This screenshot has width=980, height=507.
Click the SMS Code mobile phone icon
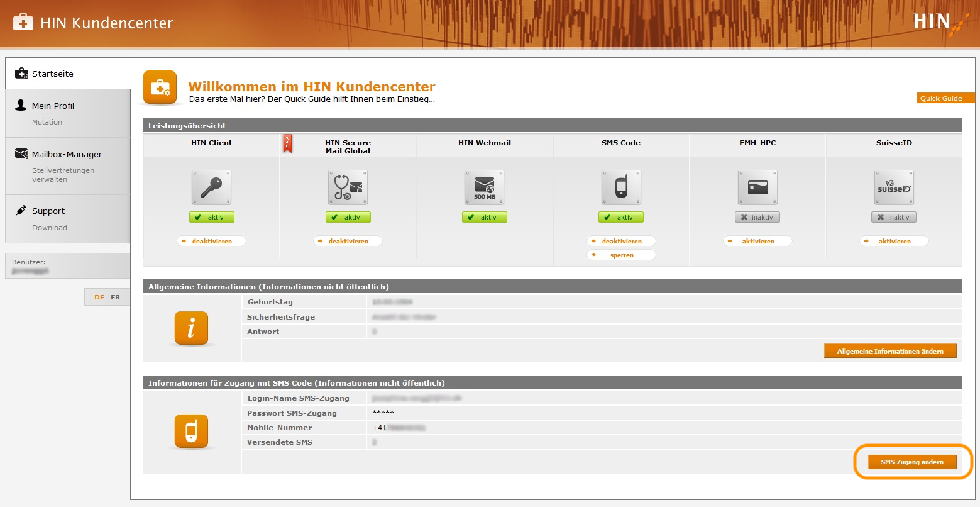coord(621,187)
